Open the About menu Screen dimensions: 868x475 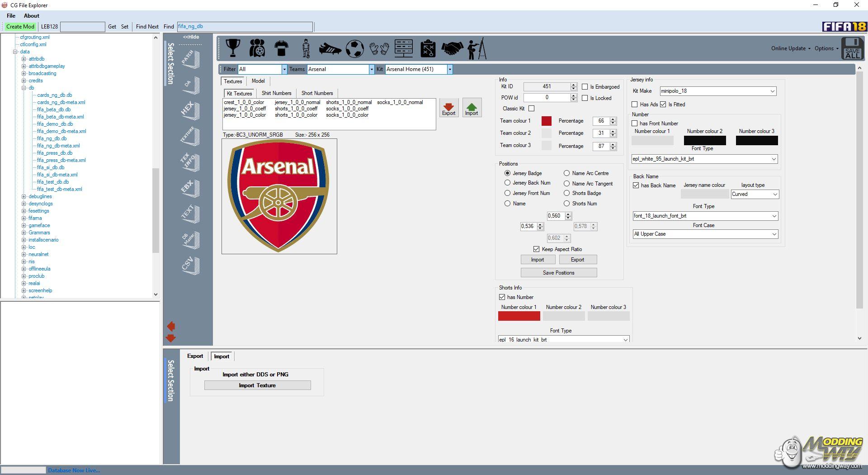pos(32,16)
